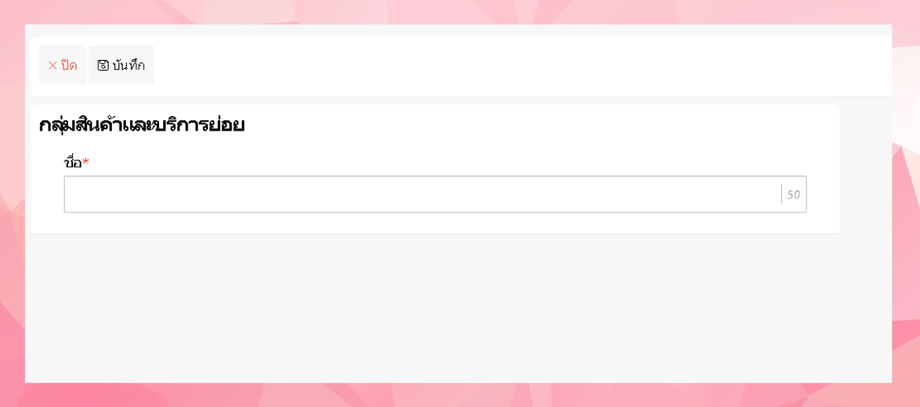920x407 pixels.
Task: Click the white card area below the name field
Action: coord(435,223)
